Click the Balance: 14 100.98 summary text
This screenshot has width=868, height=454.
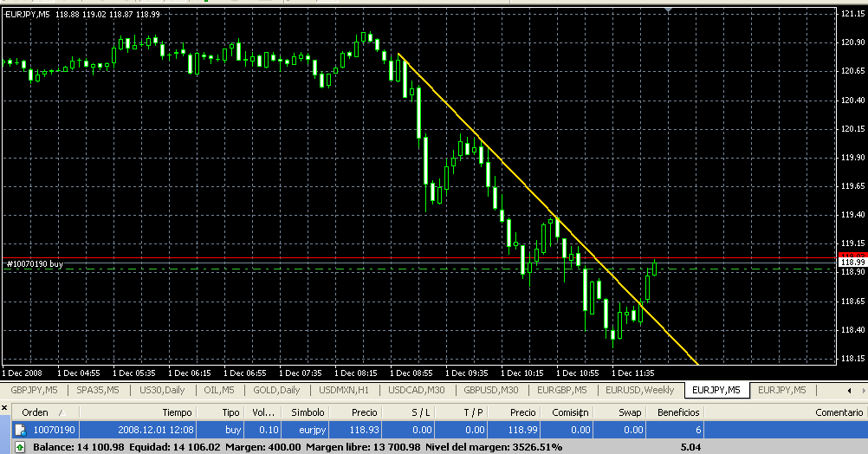tap(79, 447)
